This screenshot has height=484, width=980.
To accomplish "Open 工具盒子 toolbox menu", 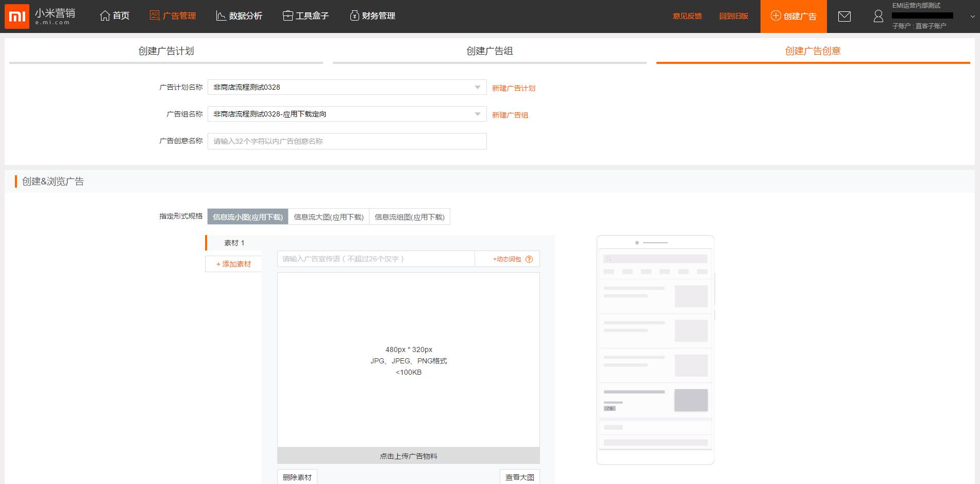I will click(x=306, y=16).
